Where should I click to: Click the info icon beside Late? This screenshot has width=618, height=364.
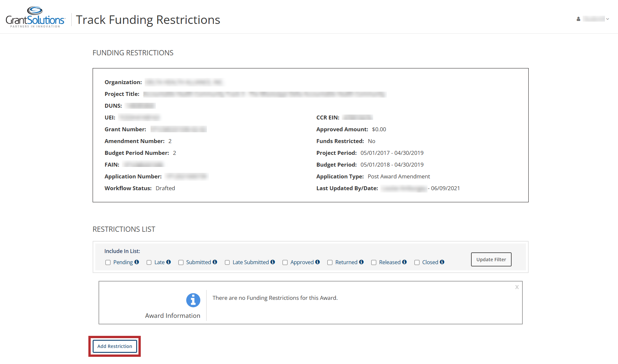click(169, 262)
